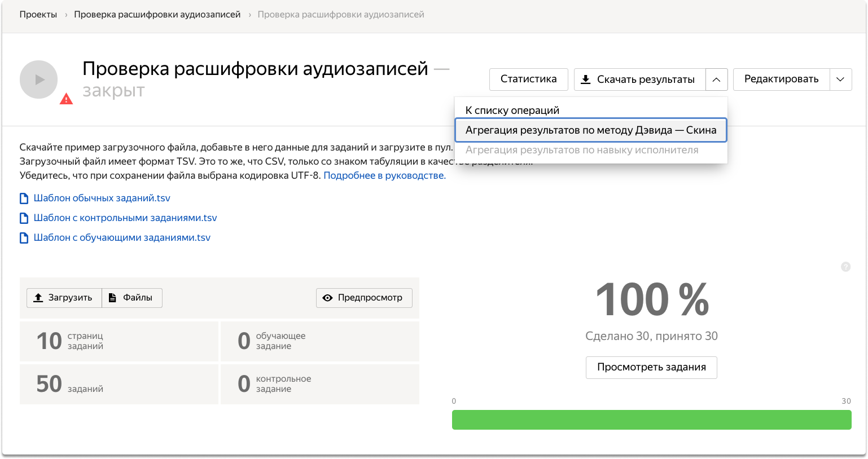
Task: Click Скачать результаты download button
Action: coord(639,80)
